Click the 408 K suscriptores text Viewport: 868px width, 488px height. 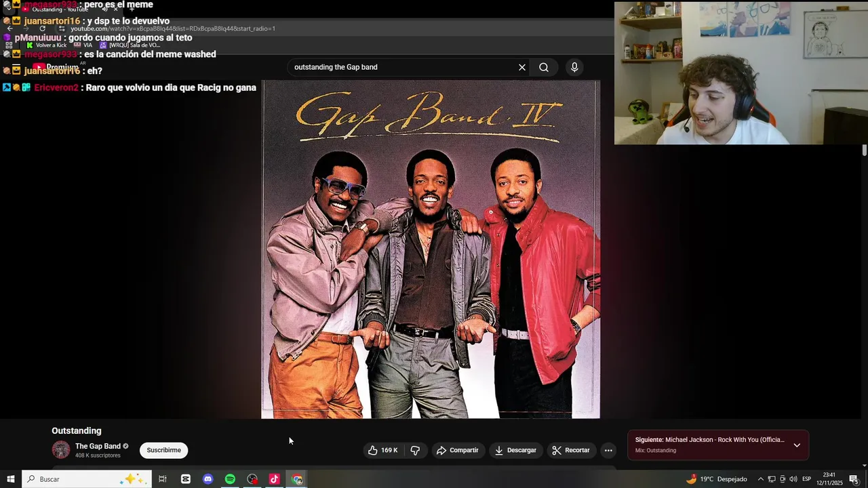(x=98, y=455)
